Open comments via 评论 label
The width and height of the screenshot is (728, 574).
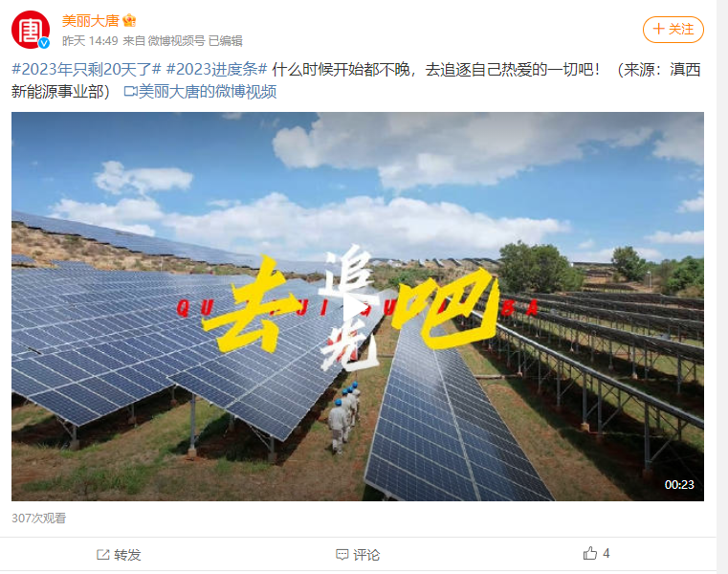click(x=366, y=555)
